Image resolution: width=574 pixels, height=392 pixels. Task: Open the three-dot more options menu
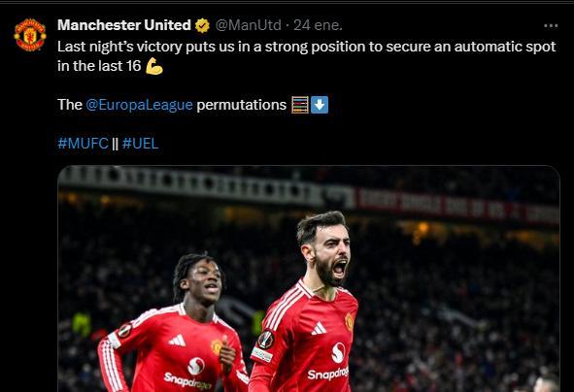pyautogui.click(x=551, y=25)
